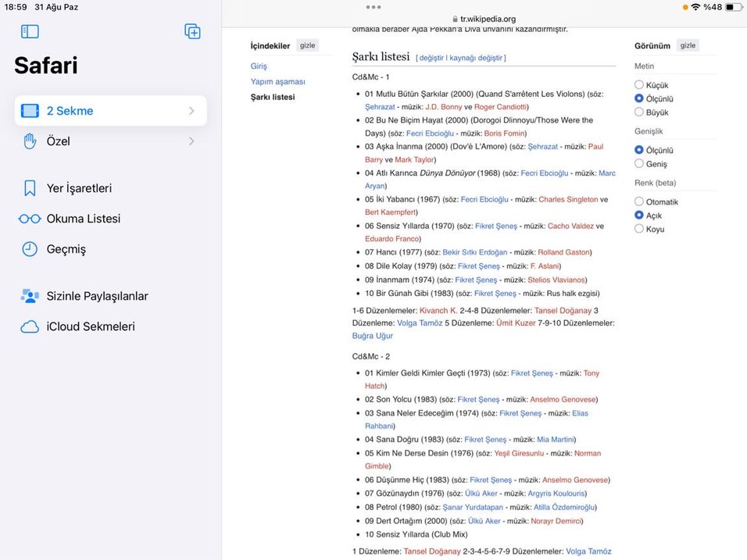Image resolution: width=747 pixels, height=560 pixels.
Task: Enable Koyu color theme
Action: (x=639, y=229)
